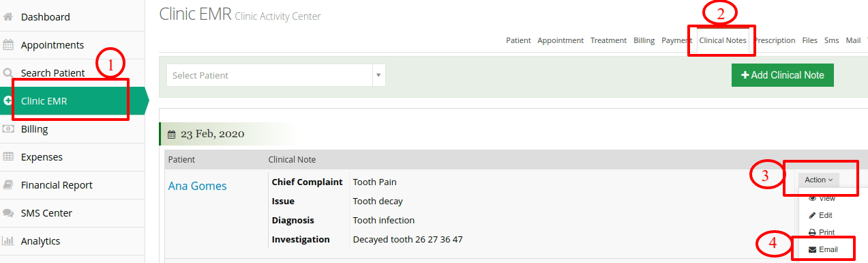Open Clinic EMR in the sidebar

point(72,101)
